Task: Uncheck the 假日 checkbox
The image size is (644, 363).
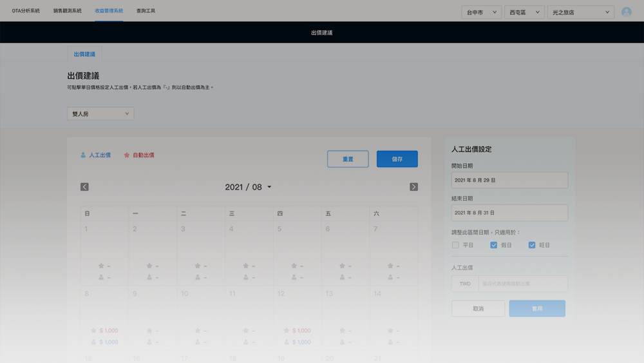Action: click(x=494, y=245)
